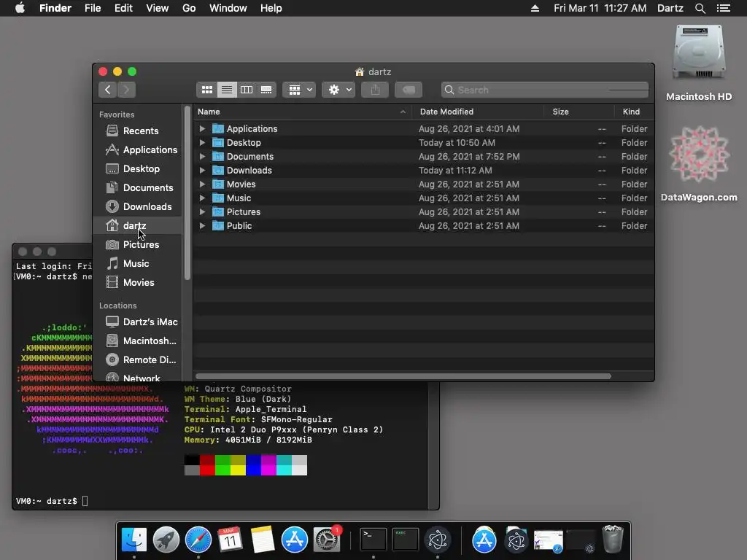The image size is (747, 560).
Task: Open the gear Action menu dropdown
Action: [x=338, y=90]
